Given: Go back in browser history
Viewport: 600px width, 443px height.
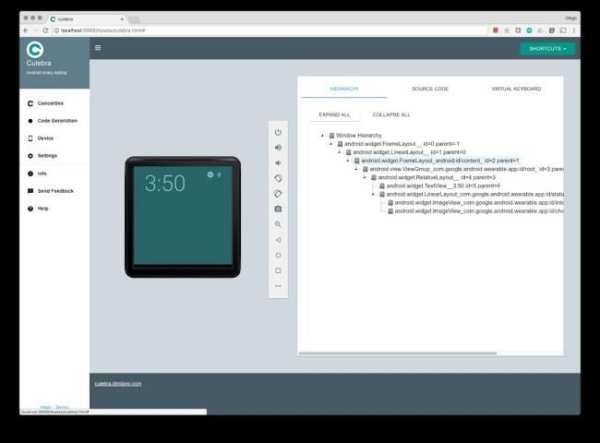Looking at the screenshot, I should 26,30.
